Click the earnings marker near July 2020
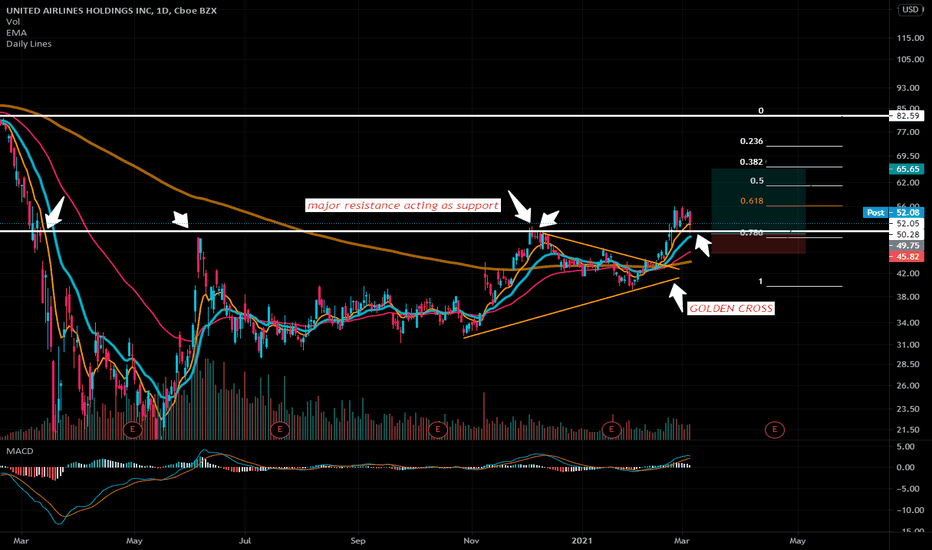932x550 pixels. (280, 429)
